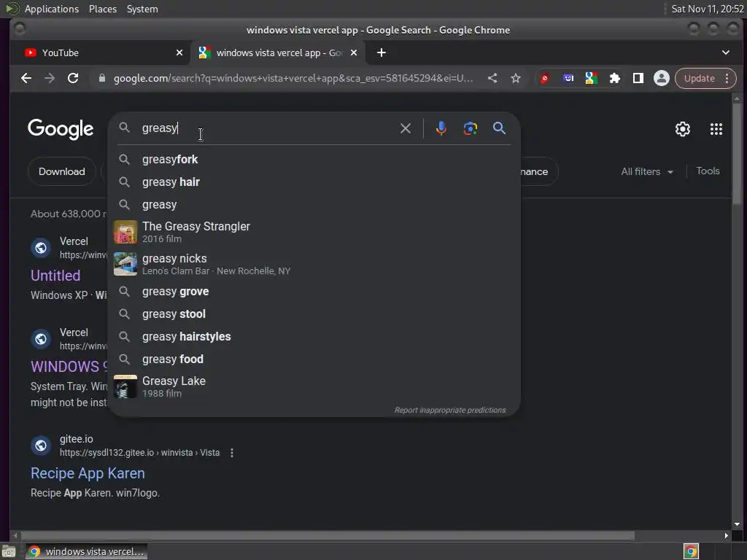Screen dimensions: 747x560
Task: Open the Recipe App Karen result
Action: point(88,473)
